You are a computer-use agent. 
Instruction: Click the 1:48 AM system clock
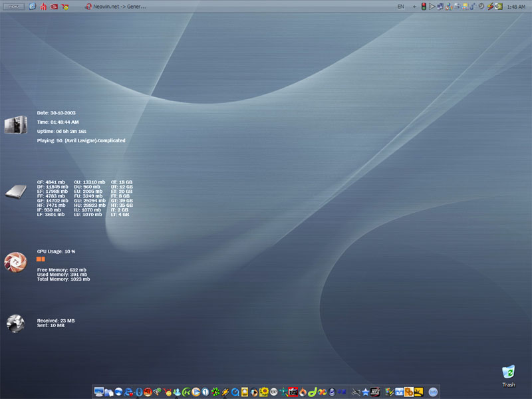point(515,7)
